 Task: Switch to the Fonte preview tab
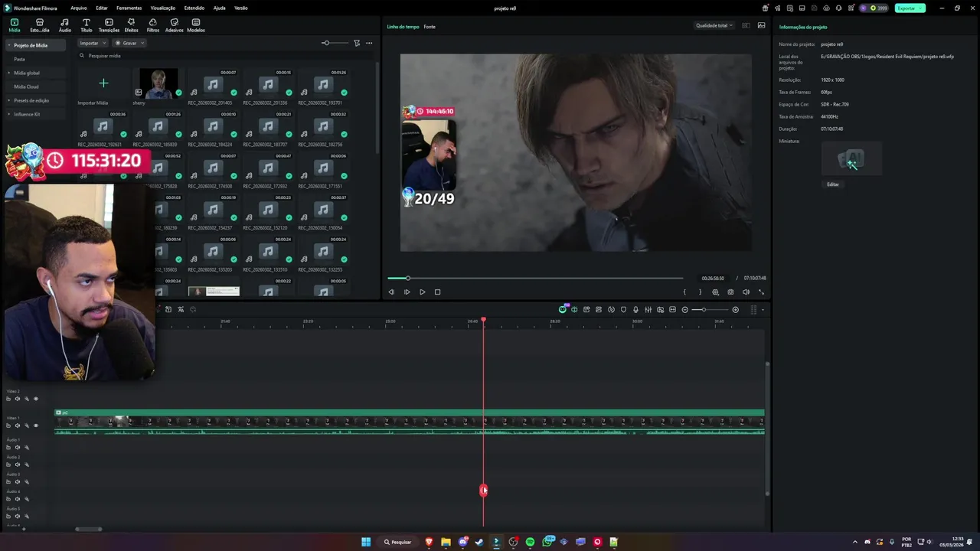pyautogui.click(x=430, y=27)
